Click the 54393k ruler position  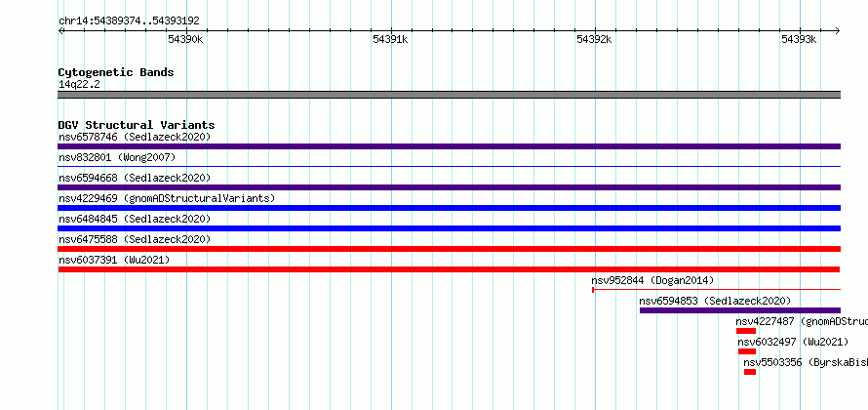pyautogui.click(x=799, y=39)
